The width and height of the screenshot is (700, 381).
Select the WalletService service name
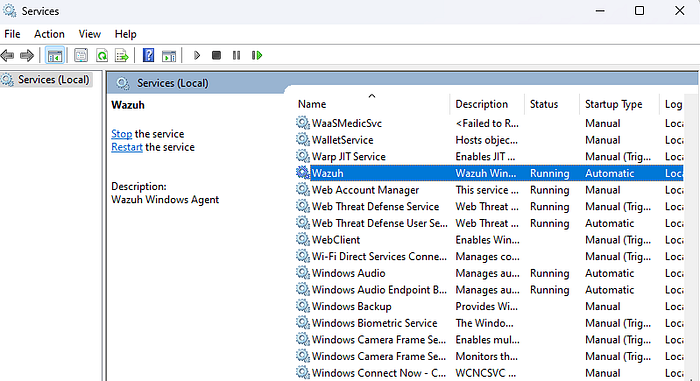(342, 139)
